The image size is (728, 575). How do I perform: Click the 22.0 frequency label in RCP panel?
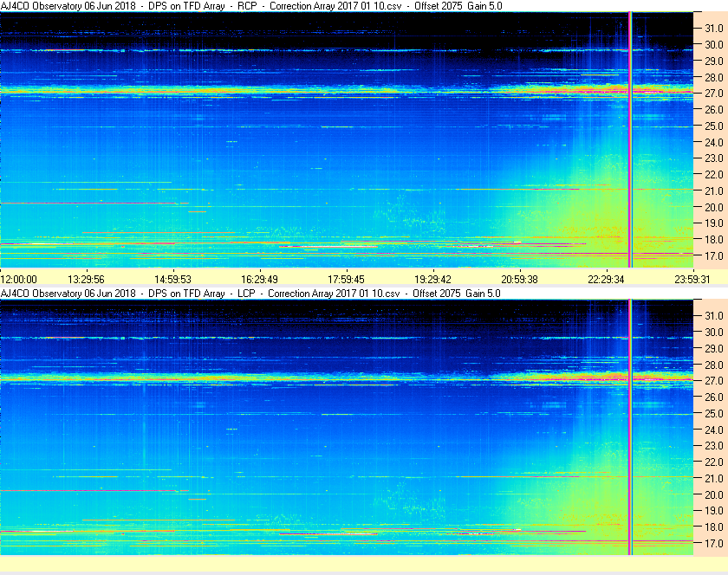click(x=714, y=175)
